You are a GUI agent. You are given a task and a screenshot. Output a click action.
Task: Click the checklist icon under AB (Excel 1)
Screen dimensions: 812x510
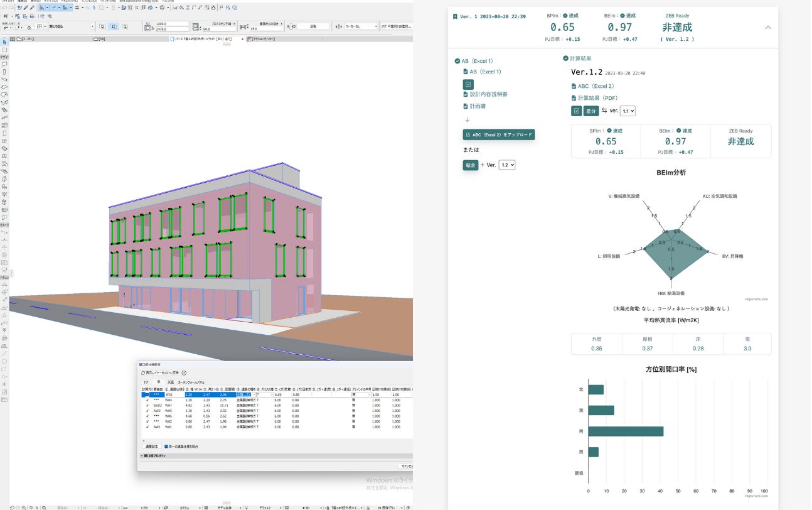(x=468, y=84)
